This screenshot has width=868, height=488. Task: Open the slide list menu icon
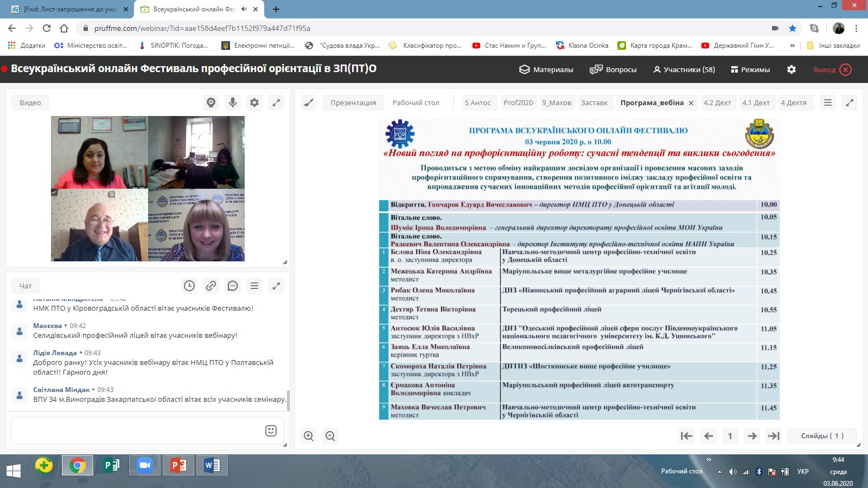point(828,102)
